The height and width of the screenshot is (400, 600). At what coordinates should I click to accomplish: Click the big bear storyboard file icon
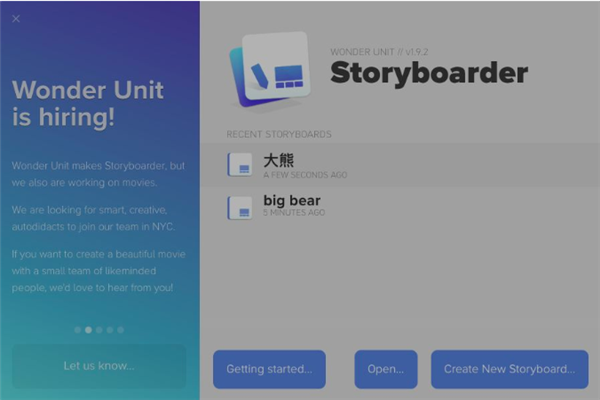click(x=240, y=208)
